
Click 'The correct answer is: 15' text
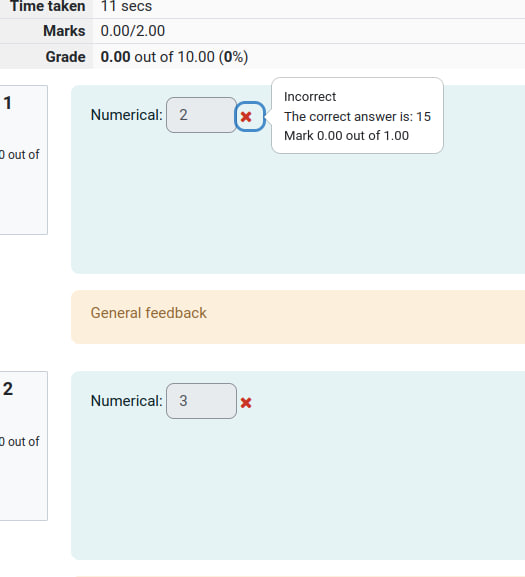(357, 117)
